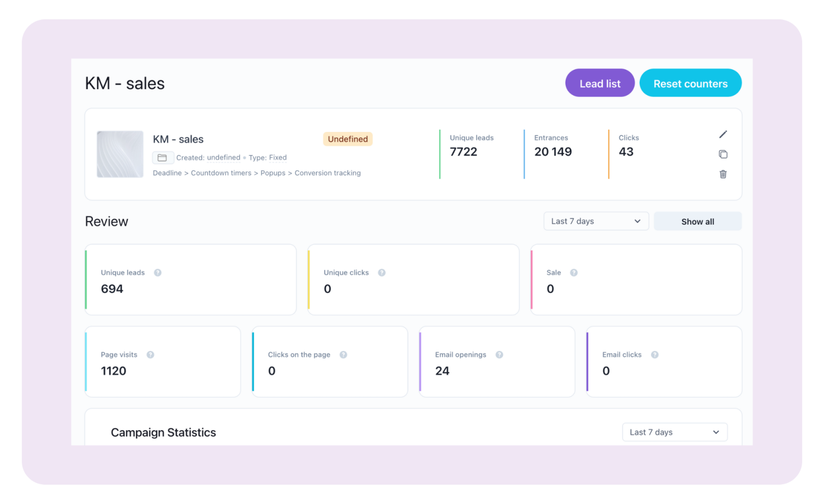Click the folder icon beside Created
Screen dimensions: 824x504
click(162, 158)
